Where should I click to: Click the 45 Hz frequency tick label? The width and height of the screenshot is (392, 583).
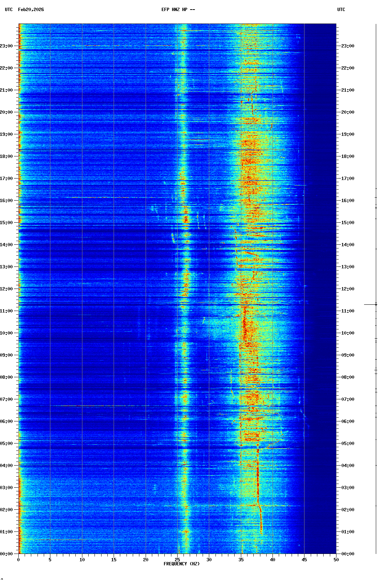[304, 560]
